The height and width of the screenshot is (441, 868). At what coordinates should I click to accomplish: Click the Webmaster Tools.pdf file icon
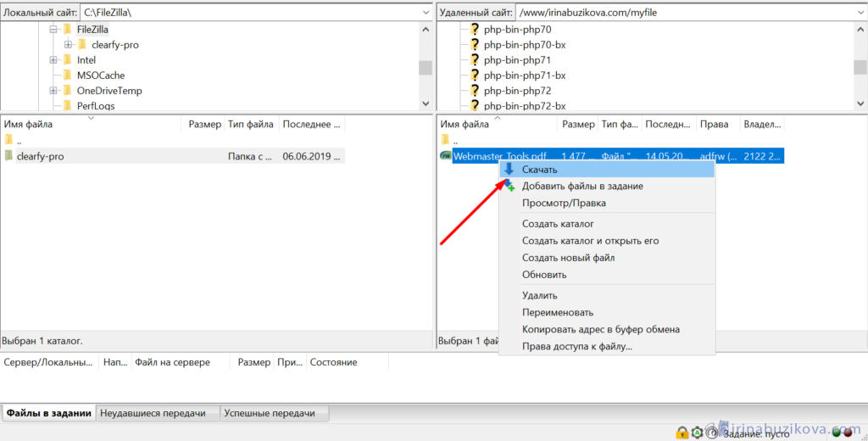[445, 156]
